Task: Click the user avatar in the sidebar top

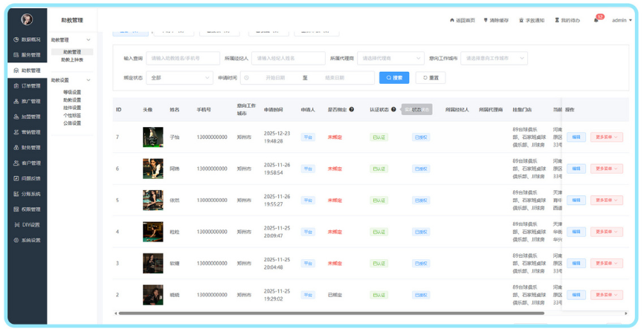Action: pyautogui.click(x=27, y=20)
